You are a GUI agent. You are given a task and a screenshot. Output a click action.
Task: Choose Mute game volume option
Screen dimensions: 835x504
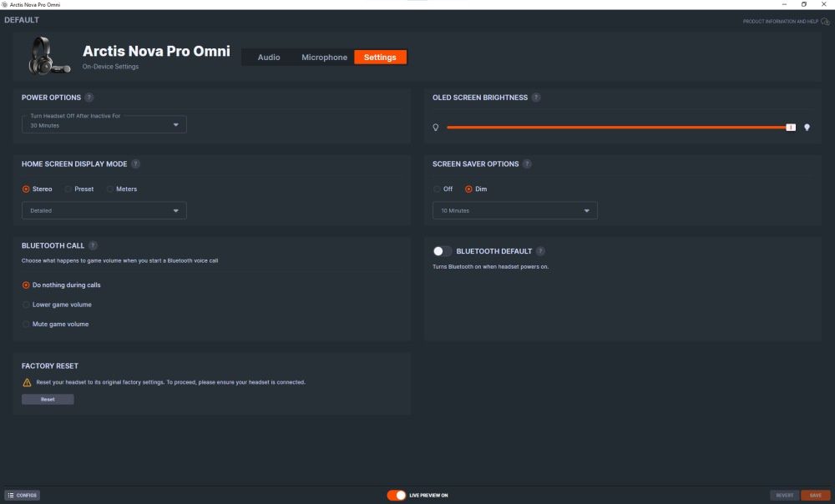click(55, 324)
